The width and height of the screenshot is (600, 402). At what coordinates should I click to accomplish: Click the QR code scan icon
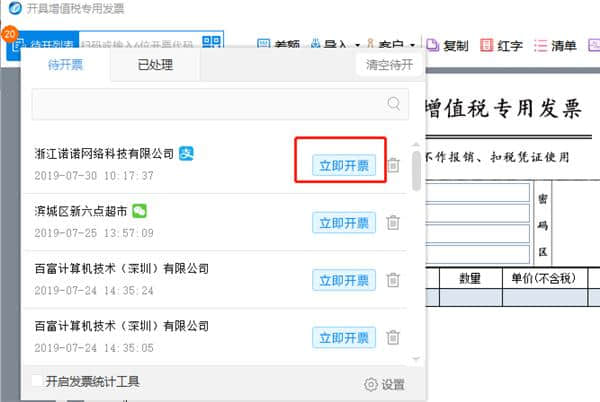point(211,41)
